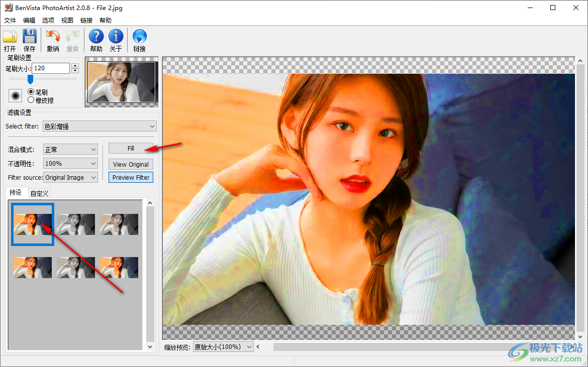Open the 选项 menu

tap(48, 20)
